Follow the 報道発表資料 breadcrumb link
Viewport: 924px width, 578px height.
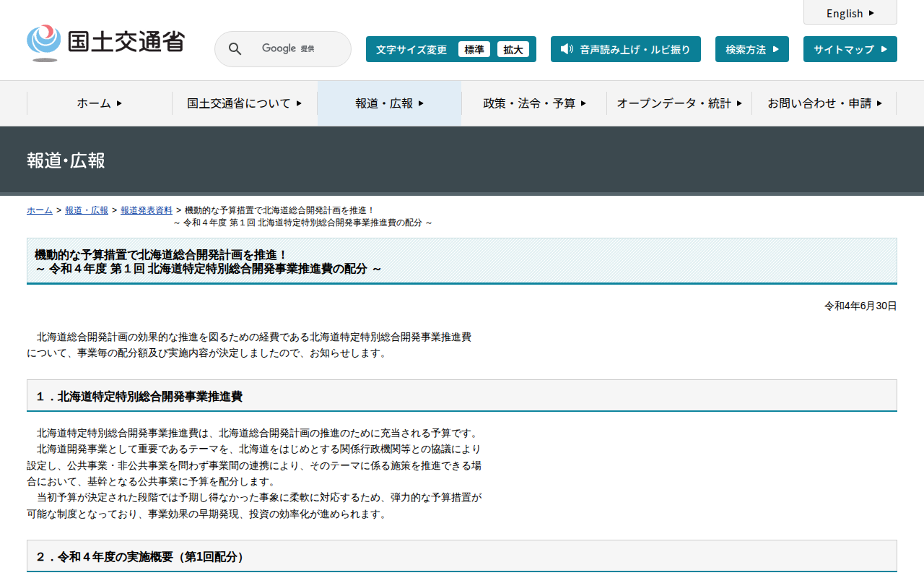tap(147, 210)
